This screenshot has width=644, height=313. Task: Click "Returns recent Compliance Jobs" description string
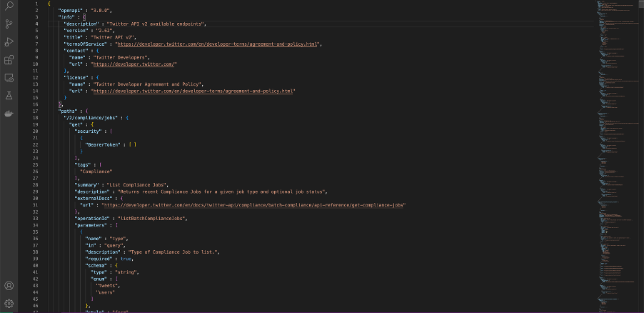221,192
